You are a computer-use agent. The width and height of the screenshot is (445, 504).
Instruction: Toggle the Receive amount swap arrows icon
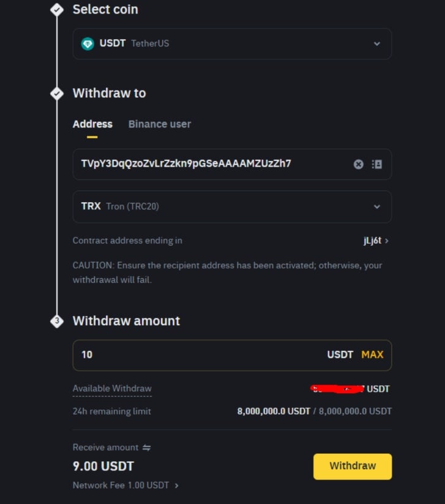pyautogui.click(x=146, y=448)
